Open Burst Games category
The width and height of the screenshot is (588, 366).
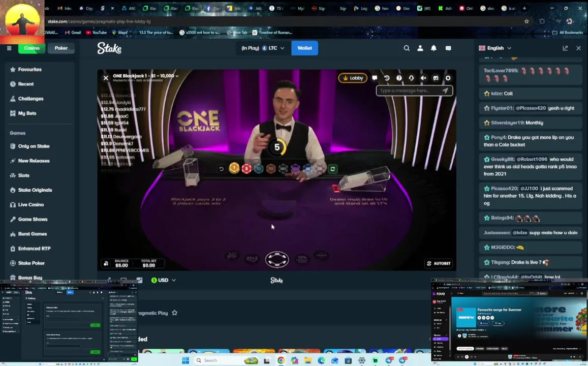pos(32,234)
